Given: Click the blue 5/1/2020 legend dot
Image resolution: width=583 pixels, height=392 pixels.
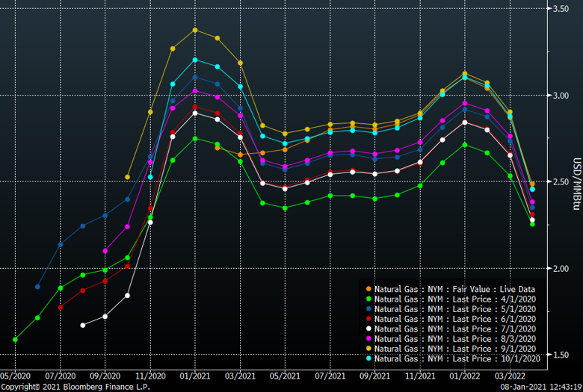Looking at the screenshot, I should [367, 308].
